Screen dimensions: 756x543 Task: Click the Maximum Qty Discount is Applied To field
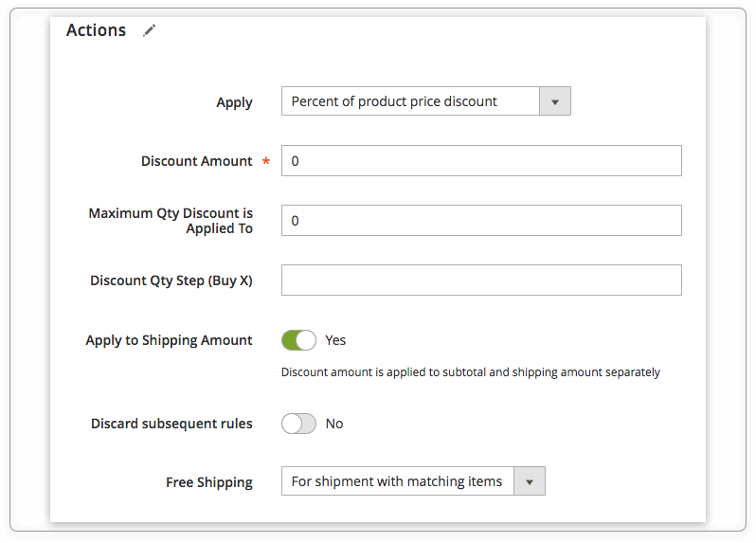click(481, 221)
